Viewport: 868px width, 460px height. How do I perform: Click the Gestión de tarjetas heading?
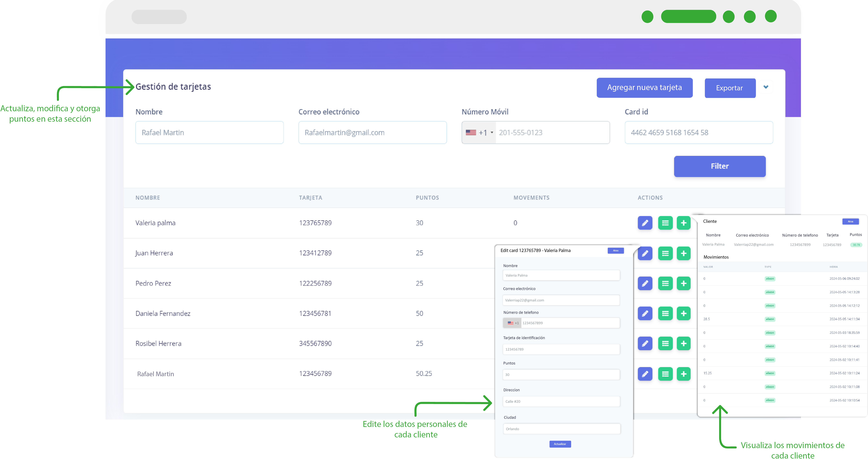[x=173, y=87]
